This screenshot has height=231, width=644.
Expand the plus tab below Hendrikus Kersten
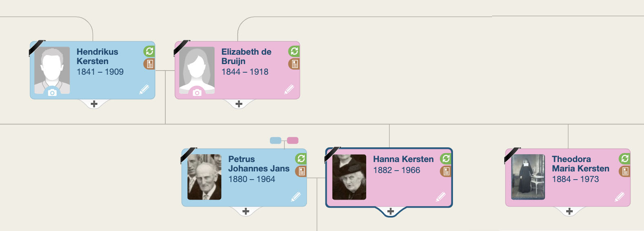tap(94, 104)
